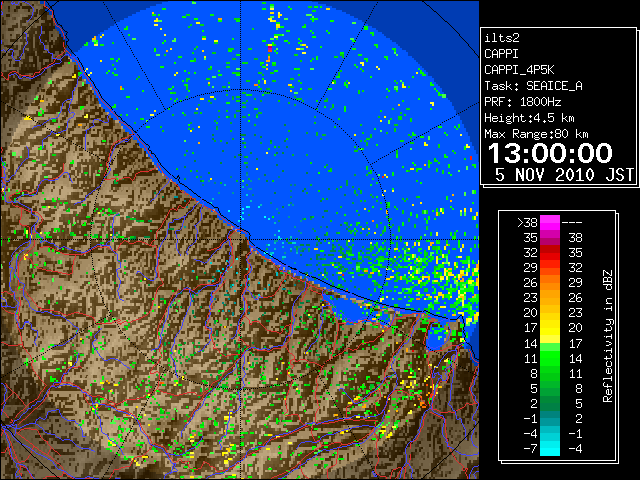
Task: Click the Max Range:80 km line
Action: pyautogui.click(x=536, y=134)
